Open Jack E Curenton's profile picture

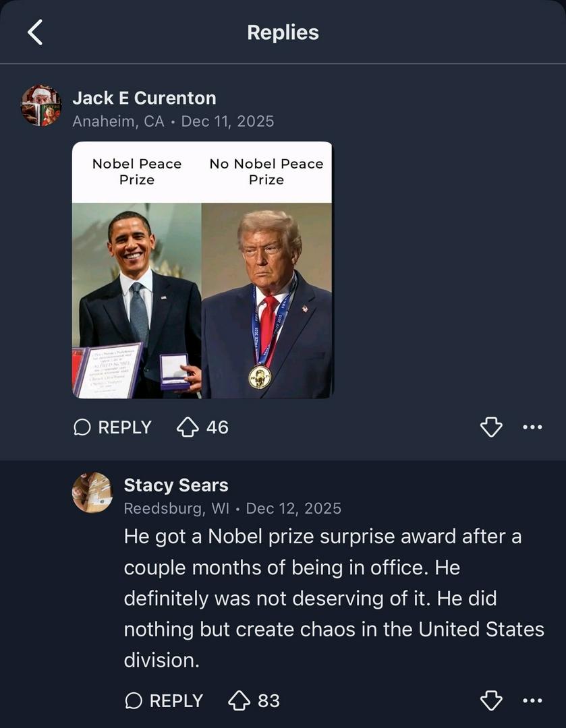[x=41, y=106]
